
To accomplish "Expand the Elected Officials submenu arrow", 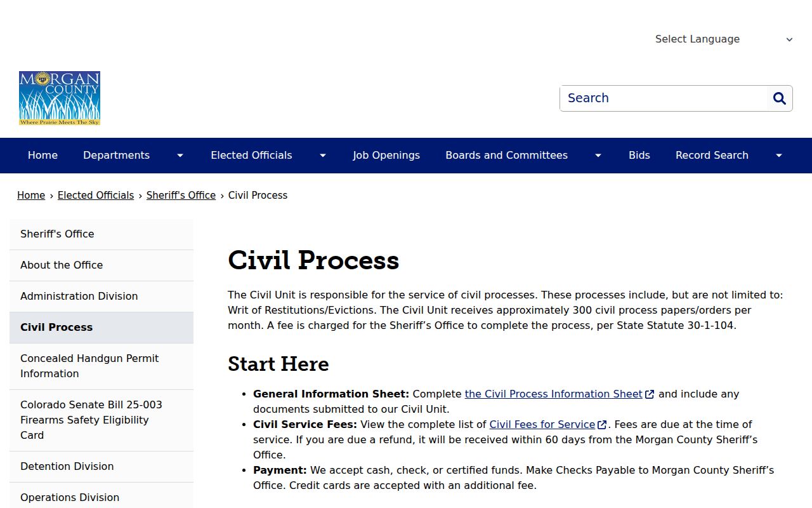I will (x=323, y=156).
